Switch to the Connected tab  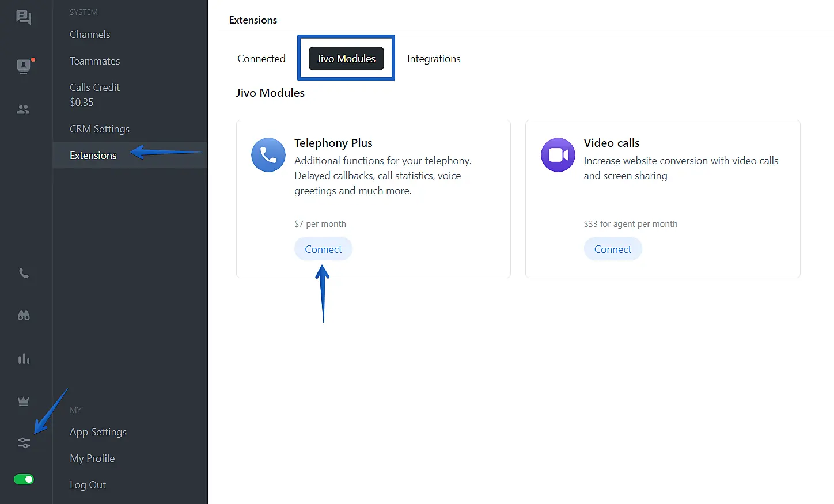261,59
